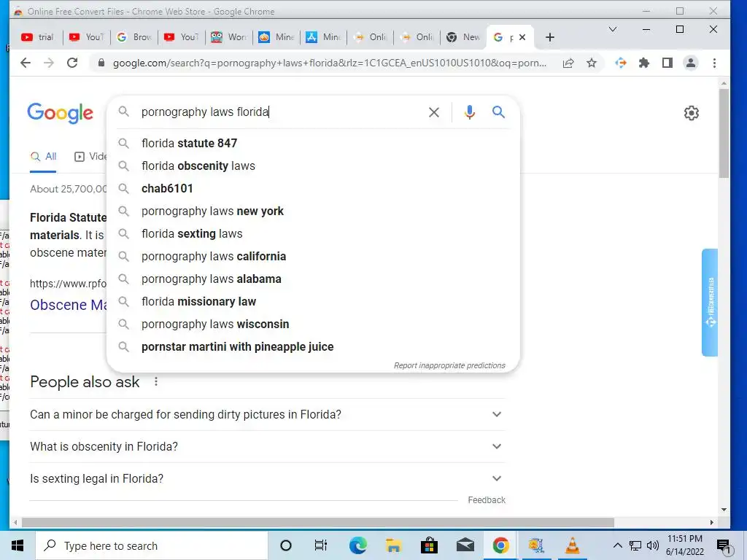Reload the current page
The height and width of the screenshot is (560, 747).
pos(72,63)
